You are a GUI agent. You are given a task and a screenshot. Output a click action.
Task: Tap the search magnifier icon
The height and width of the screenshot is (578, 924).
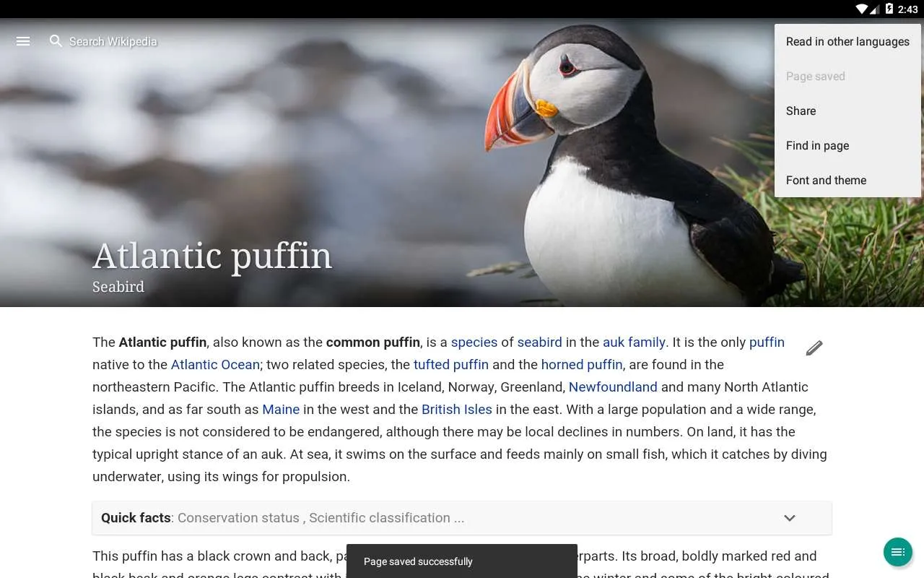click(56, 41)
